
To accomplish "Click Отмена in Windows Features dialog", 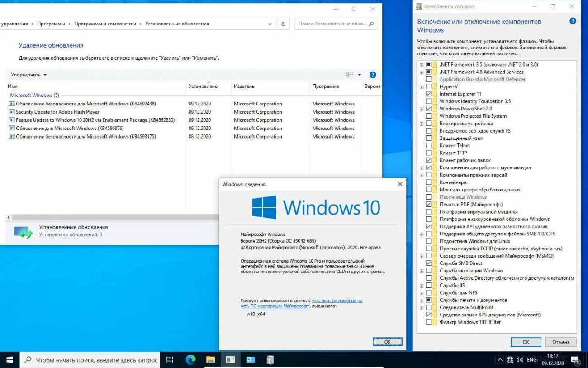I will click(561, 342).
